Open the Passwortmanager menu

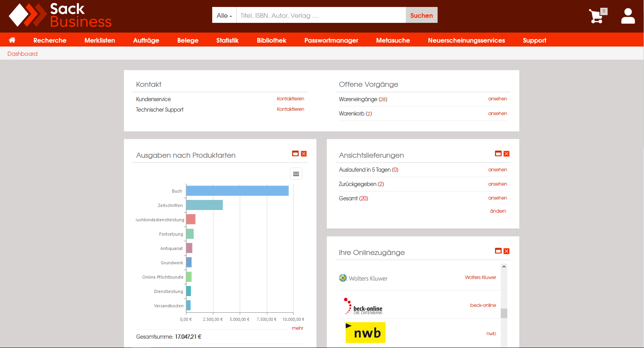click(x=331, y=40)
